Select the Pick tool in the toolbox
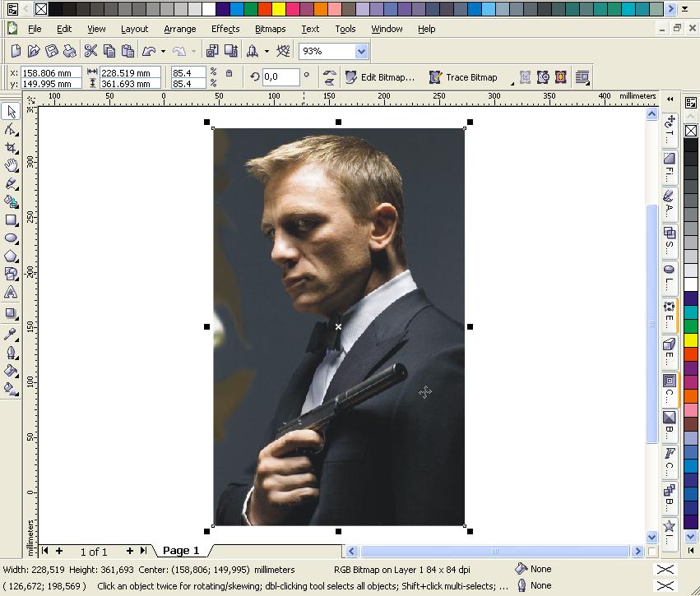Image resolution: width=700 pixels, height=596 pixels. pyautogui.click(x=11, y=112)
